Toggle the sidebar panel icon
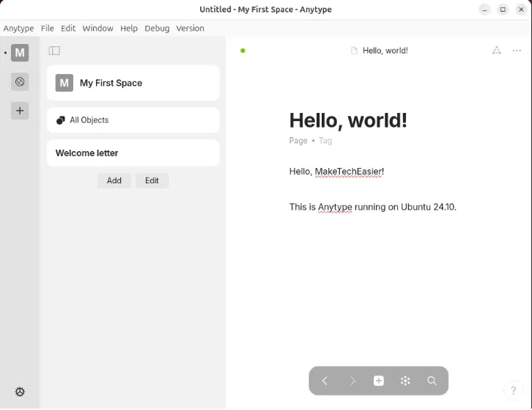 coord(54,51)
